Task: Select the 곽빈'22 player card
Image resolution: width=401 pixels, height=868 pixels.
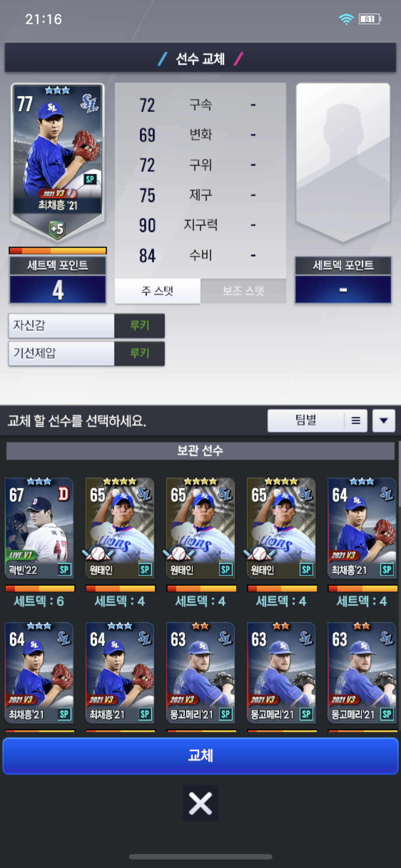Action: 39,528
